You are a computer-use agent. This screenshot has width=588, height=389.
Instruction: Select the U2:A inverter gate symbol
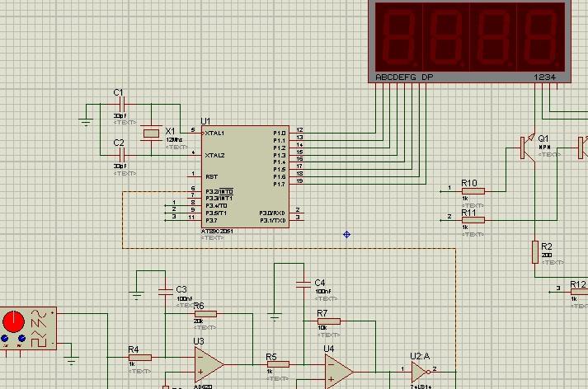(421, 373)
